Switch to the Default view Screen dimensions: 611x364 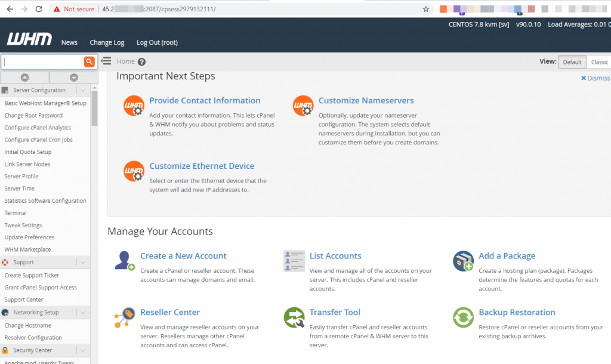point(572,62)
